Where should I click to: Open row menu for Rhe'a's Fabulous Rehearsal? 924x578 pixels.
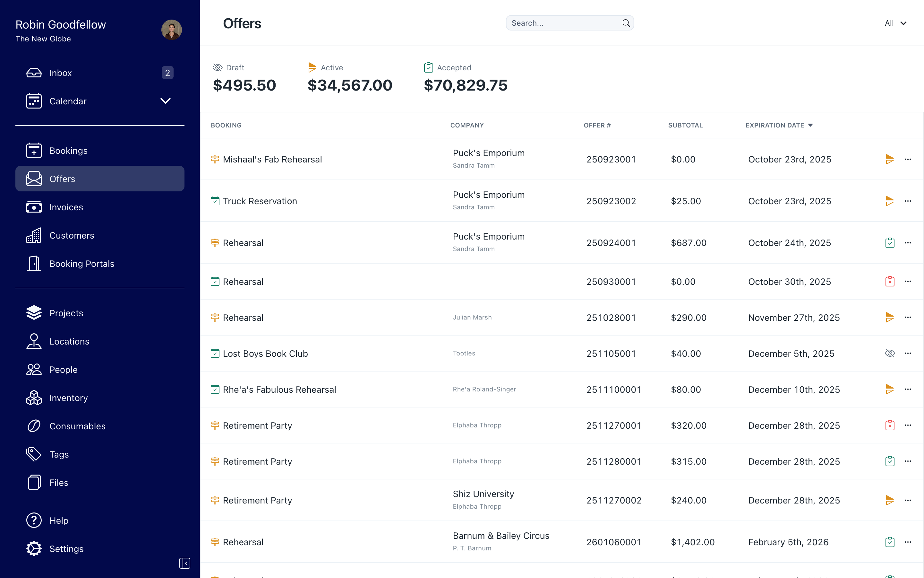pos(908,389)
